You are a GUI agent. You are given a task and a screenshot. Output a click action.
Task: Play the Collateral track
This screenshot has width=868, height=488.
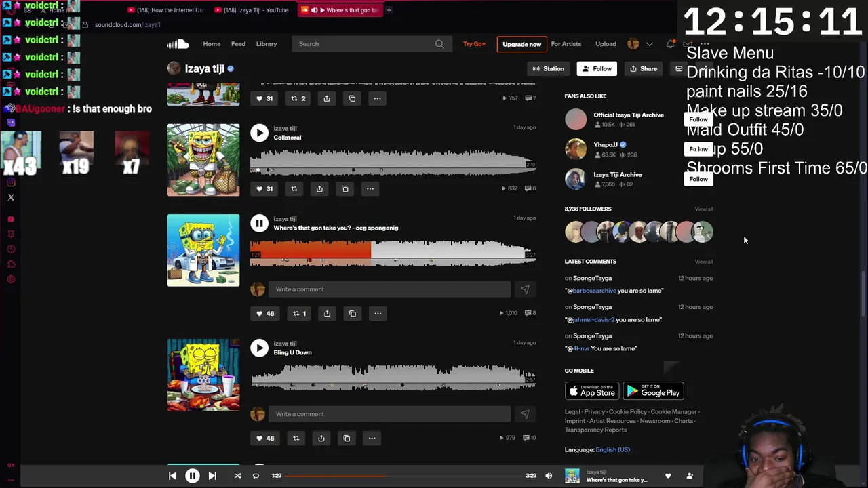pos(259,133)
